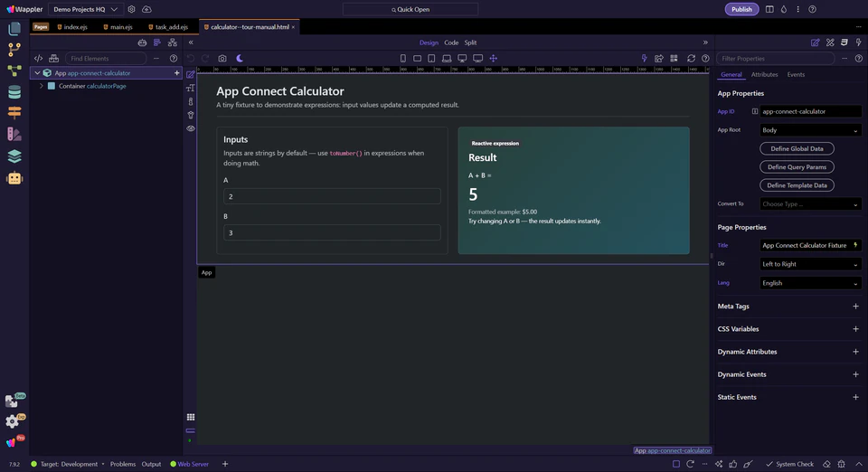Open the Pages manager in left sidebar

click(x=14, y=29)
